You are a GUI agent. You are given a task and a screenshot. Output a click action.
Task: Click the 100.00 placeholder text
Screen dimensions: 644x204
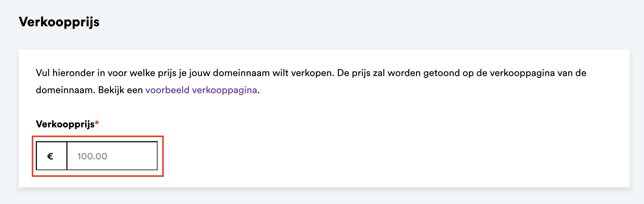92,156
